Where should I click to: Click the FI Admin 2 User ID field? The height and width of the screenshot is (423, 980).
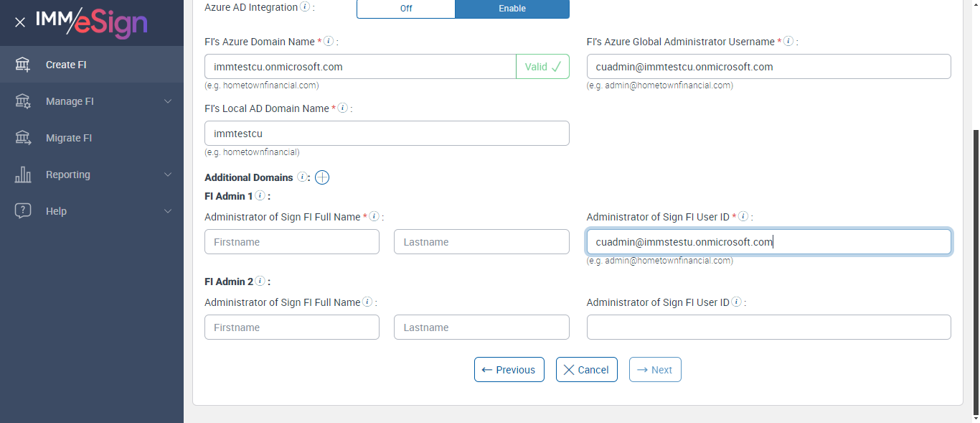point(768,327)
